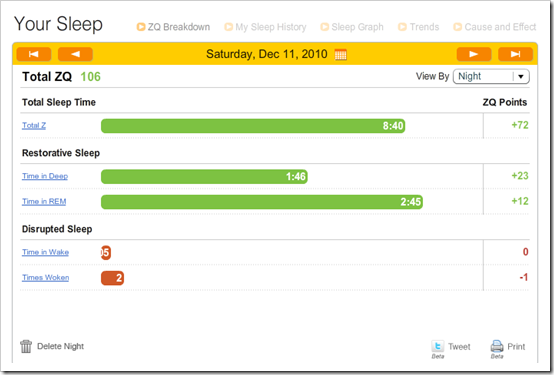This screenshot has width=554, height=375.
Task: Click the red Times Woken bar showing 2
Action: coord(112,278)
